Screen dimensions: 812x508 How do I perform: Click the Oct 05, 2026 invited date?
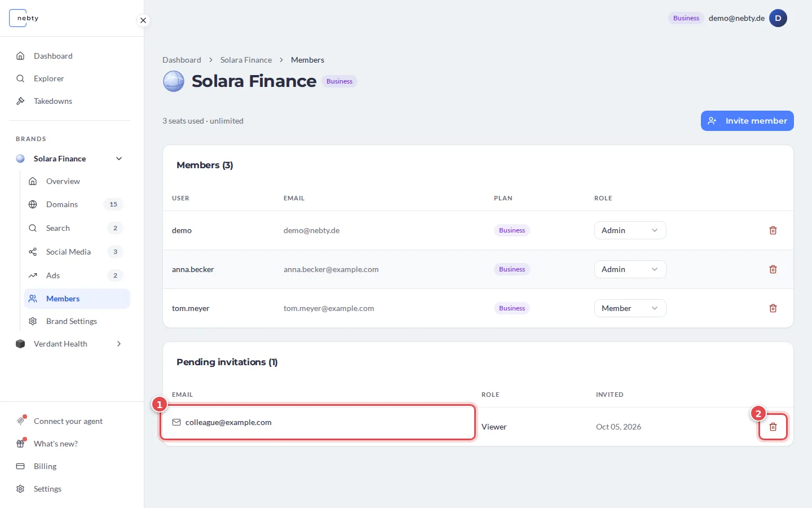pyautogui.click(x=619, y=427)
